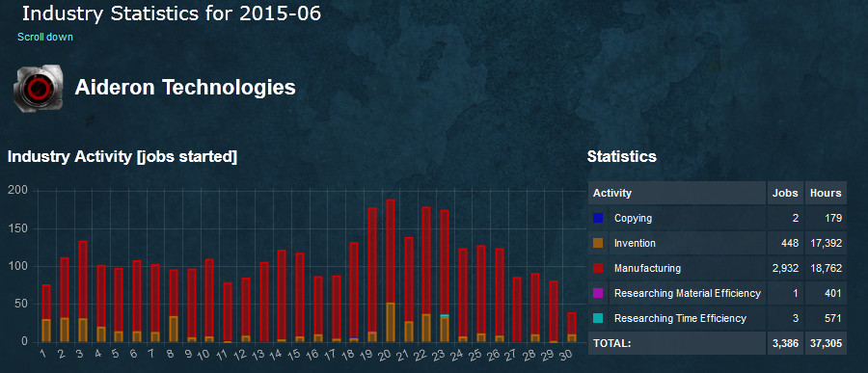Image resolution: width=868 pixels, height=373 pixels.
Task: Click the orange invention bar for day 1
Action: [46, 331]
